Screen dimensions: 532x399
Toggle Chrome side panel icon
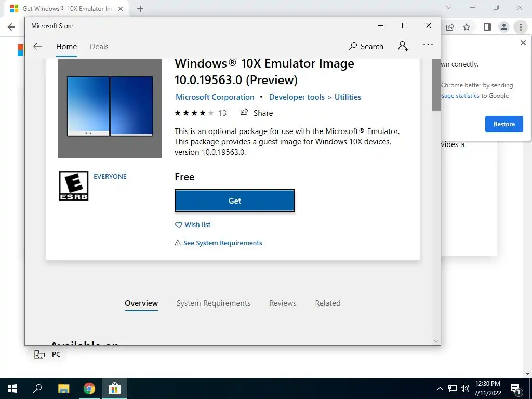click(487, 27)
